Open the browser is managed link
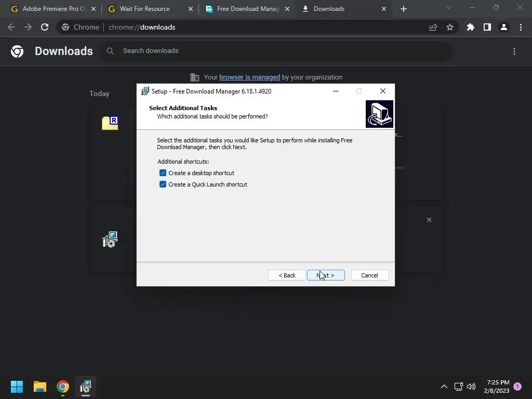Viewport: 532px width, 399px height. (249, 77)
